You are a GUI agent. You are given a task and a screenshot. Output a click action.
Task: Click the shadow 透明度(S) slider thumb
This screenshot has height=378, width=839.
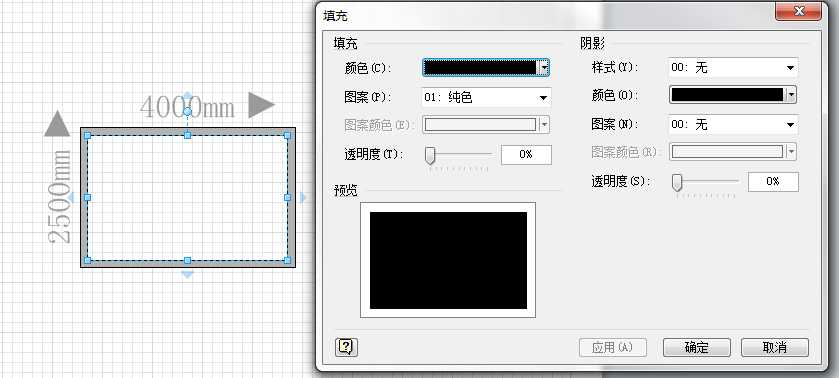coord(677,183)
